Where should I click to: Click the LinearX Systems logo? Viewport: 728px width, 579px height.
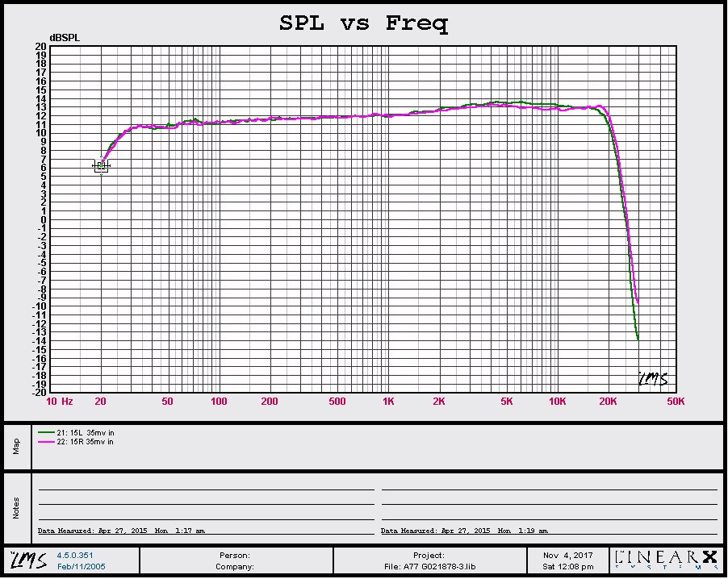point(666,560)
